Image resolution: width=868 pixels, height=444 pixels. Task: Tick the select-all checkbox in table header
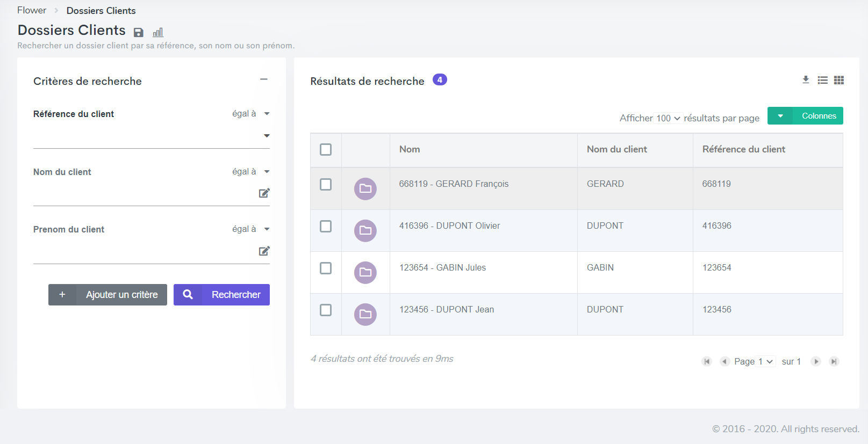click(x=326, y=149)
